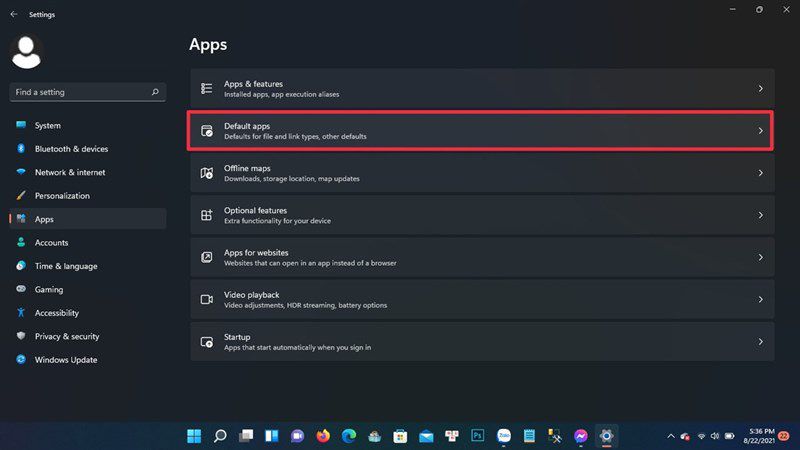The image size is (800, 450).
Task: Expand Startup with its chevron
Action: [760, 342]
